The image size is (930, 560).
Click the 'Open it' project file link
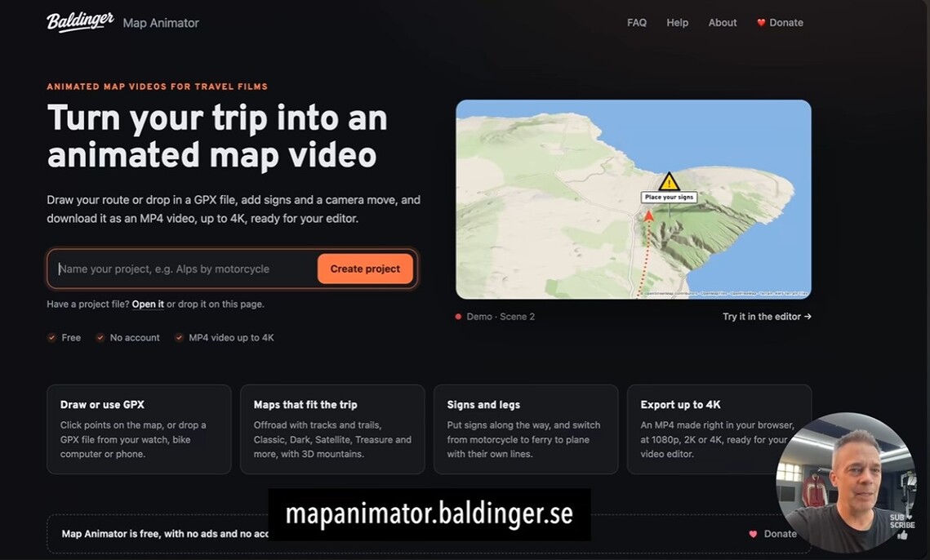tap(148, 304)
